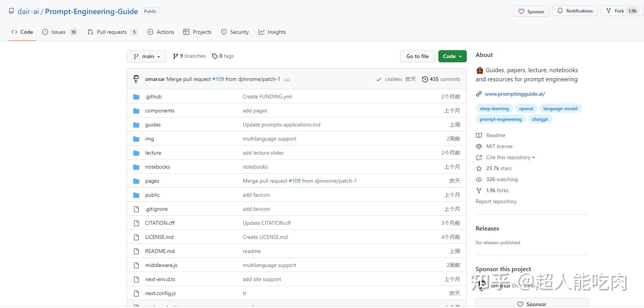644x308 pixels.
Task: Expand the green Code dropdown button
Action: (x=452, y=56)
